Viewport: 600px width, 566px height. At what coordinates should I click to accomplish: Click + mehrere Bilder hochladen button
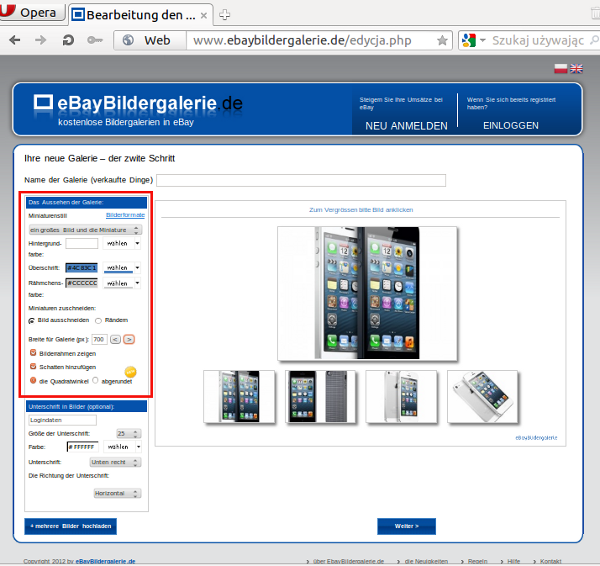coord(70,526)
